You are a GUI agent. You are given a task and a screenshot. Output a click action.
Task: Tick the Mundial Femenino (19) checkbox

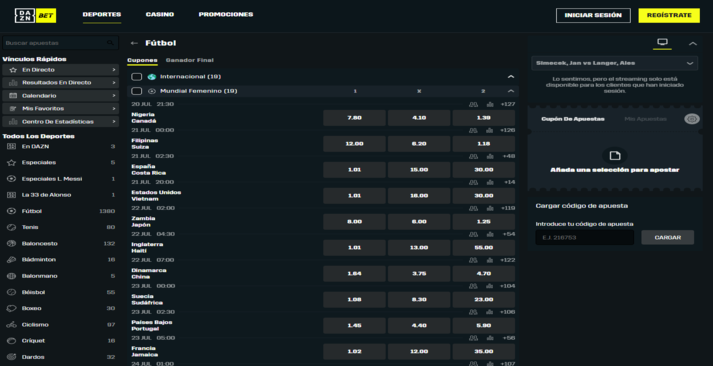[x=136, y=91]
